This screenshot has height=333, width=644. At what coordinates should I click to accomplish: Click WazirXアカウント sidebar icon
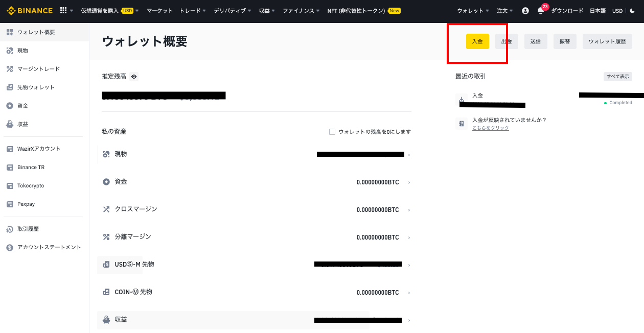click(x=9, y=149)
